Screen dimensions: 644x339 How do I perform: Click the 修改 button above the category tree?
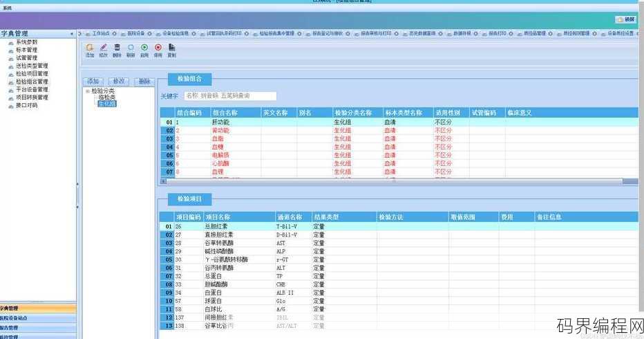tap(119, 82)
